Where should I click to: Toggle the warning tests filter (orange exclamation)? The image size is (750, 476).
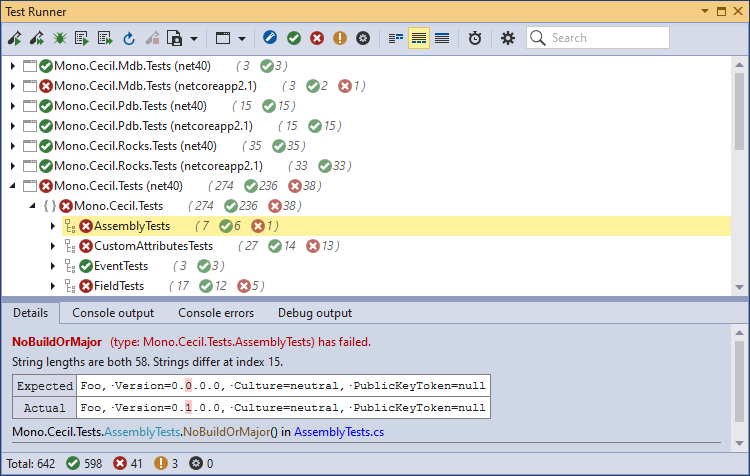[x=340, y=38]
